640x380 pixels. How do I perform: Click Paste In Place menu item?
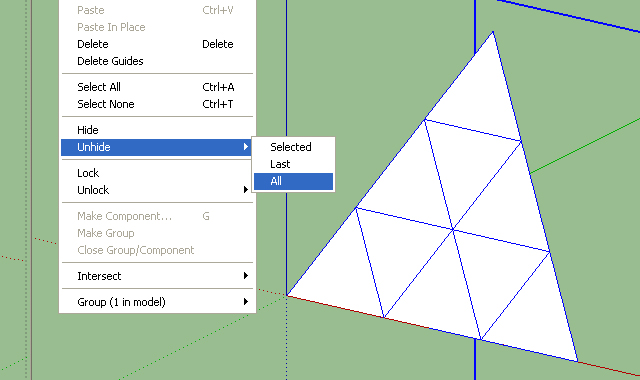pyautogui.click(x=157, y=27)
